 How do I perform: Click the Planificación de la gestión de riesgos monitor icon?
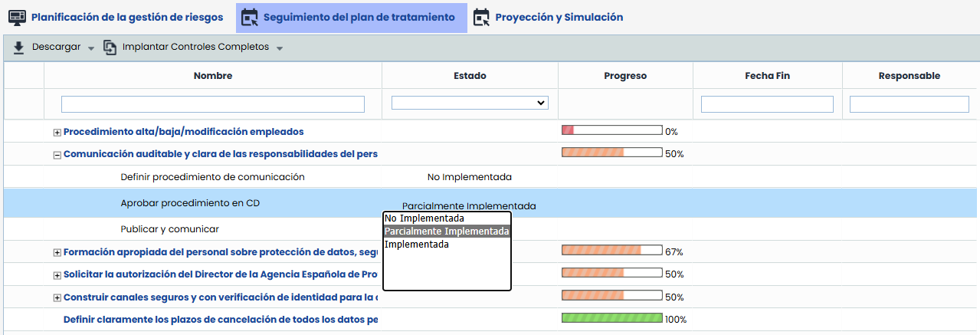[17, 17]
